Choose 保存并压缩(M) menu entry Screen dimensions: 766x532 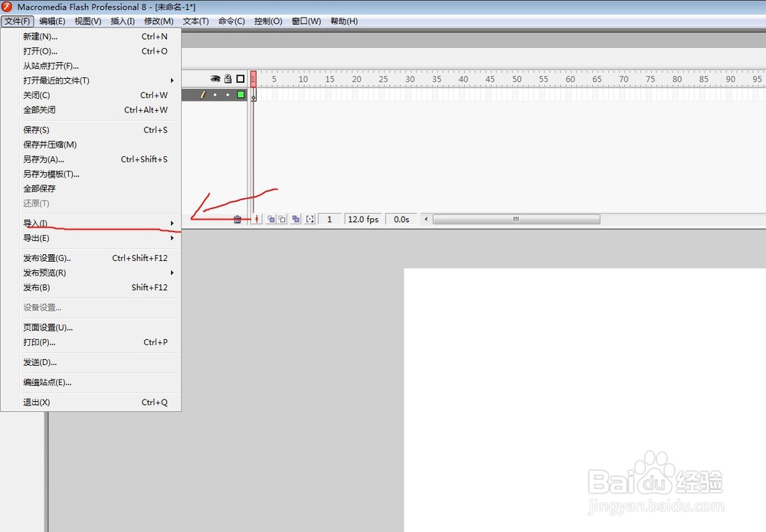[x=91, y=145]
